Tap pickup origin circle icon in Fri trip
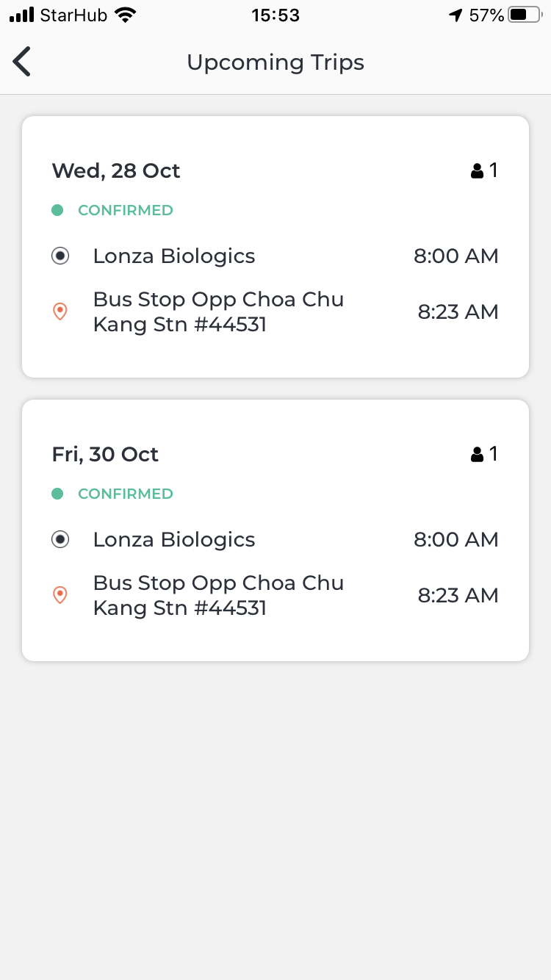The height and width of the screenshot is (980, 551). click(60, 540)
